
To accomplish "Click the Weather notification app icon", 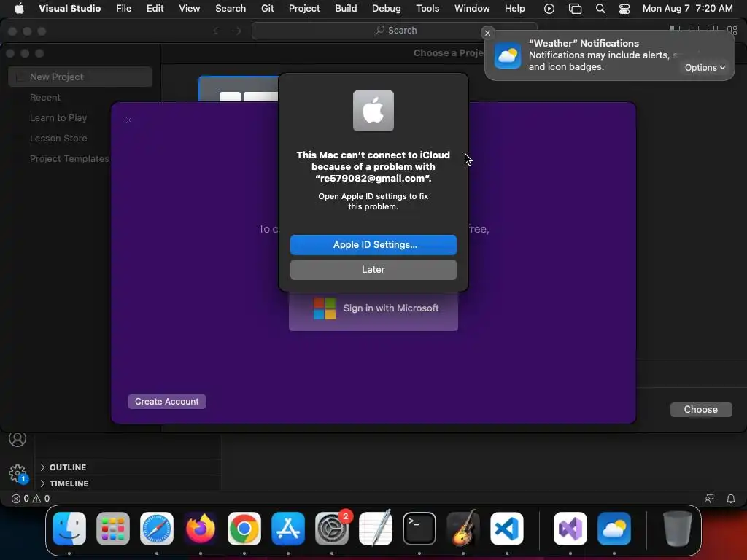I will pyautogui.click(x=508, y=55).
